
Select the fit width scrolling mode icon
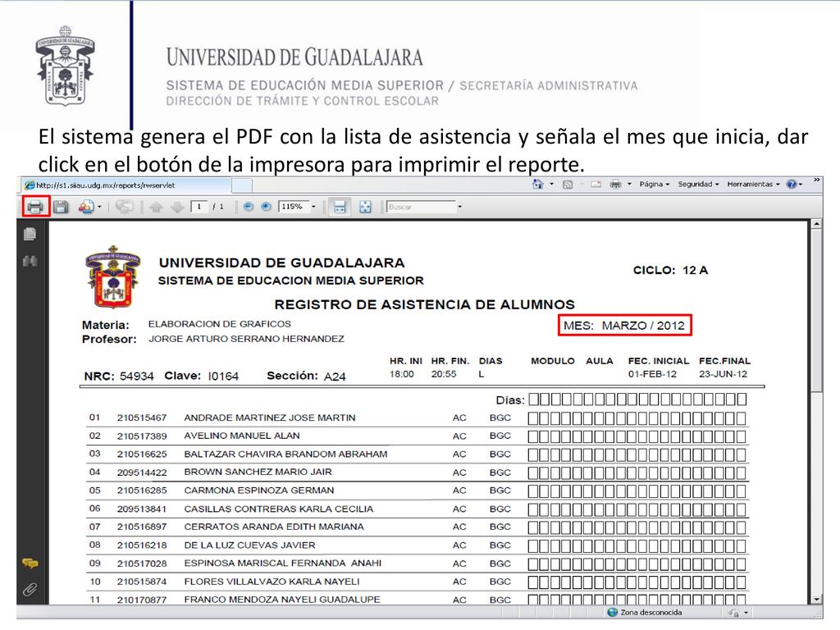click(x=340, y=207)
